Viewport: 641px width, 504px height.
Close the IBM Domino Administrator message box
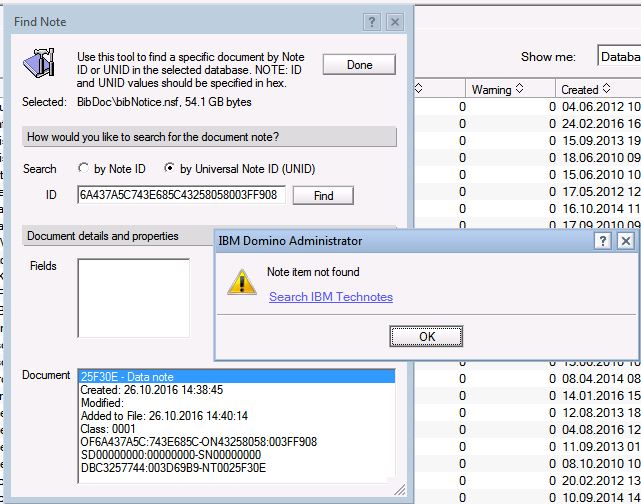tap(626, 241)
